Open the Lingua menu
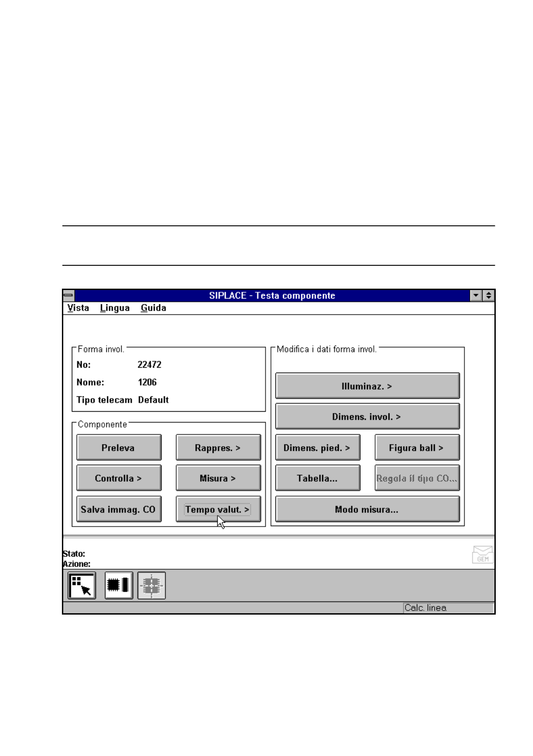The width and height of the screenshot is (533, 756). coord(115,308)
